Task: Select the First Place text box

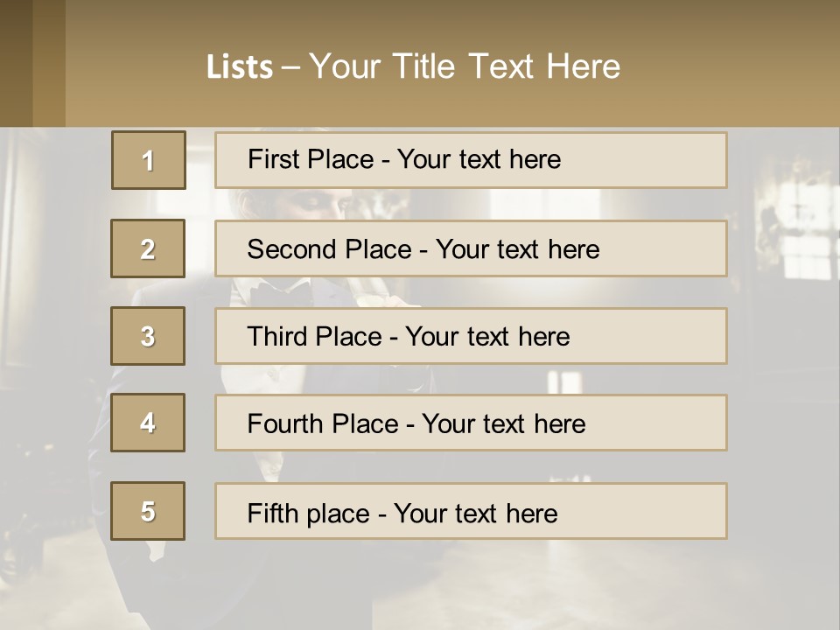Action: [471, 160]
